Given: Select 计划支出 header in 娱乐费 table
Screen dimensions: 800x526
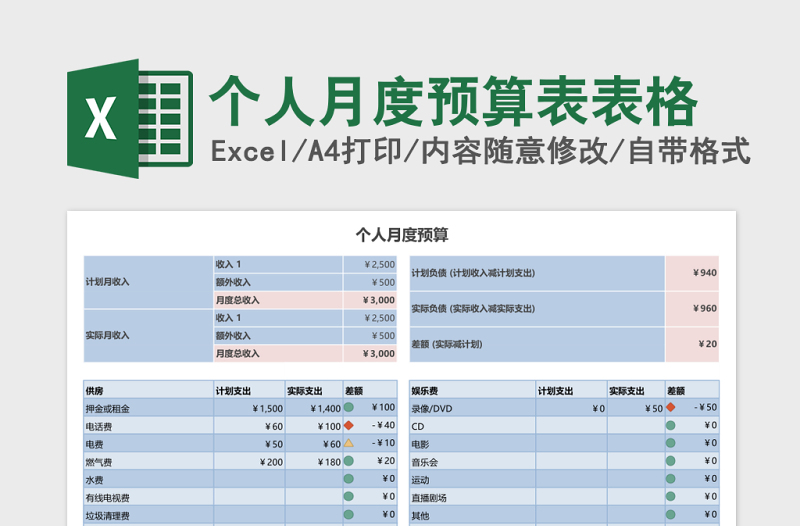Looking at the screenshot, I should point(571,390).
